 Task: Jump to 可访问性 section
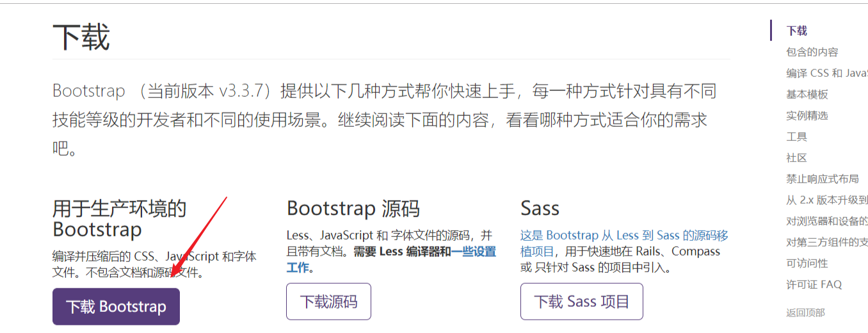coord(807,263)
